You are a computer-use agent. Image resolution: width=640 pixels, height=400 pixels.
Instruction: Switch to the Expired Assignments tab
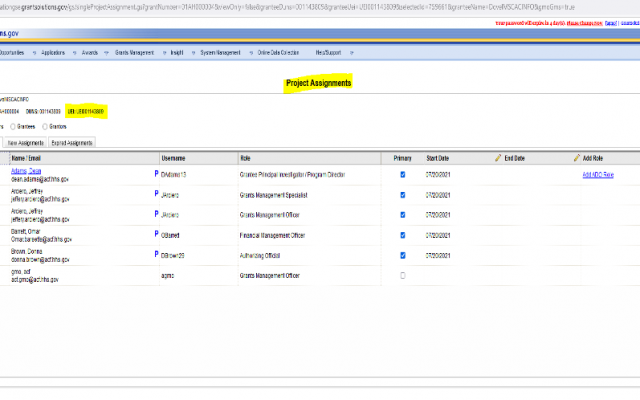click(x=72, y=143)
